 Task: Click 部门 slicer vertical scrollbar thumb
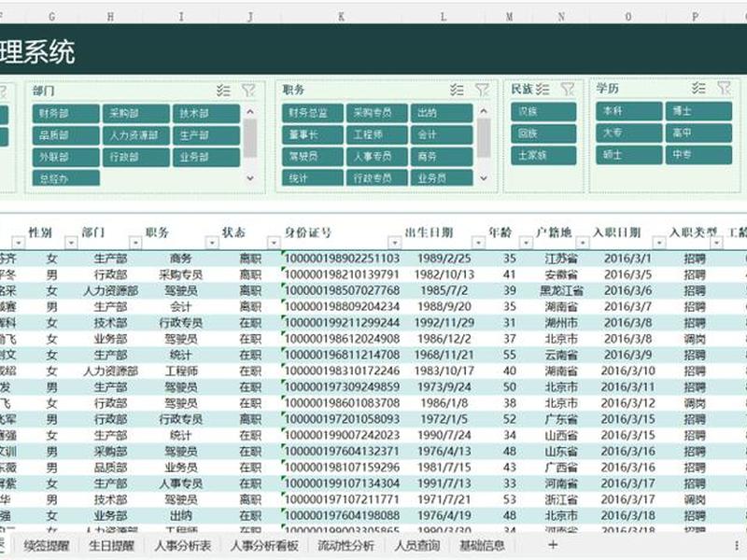250,137
